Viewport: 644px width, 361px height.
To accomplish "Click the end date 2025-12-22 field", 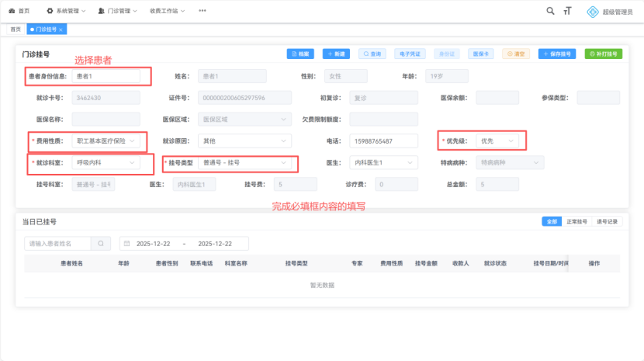I will tap(215, 244).
